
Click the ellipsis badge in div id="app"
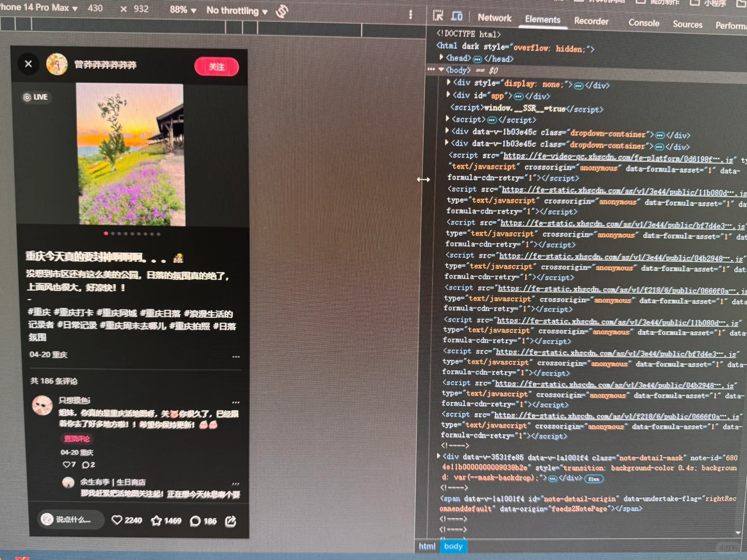click(x=518, y=96)
